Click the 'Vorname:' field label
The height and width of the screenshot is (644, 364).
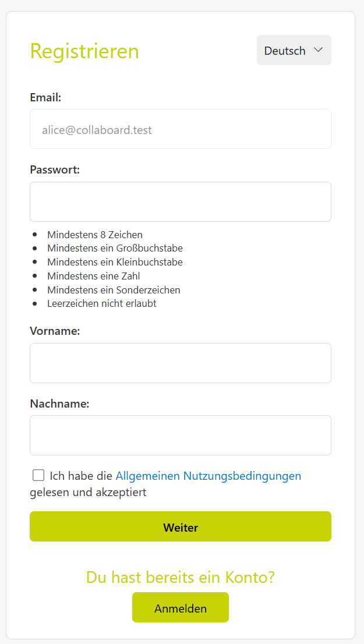click(55, 331)
